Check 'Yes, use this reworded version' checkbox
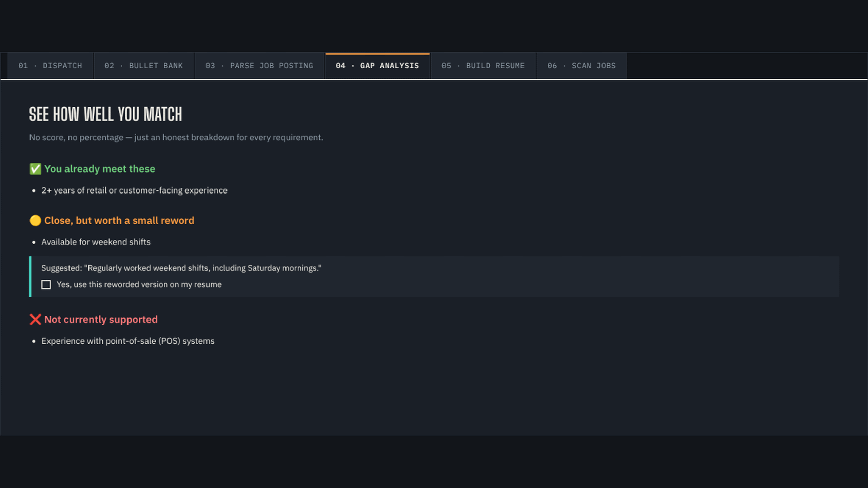This screenshot has width=868, height=488. tap(46, 285)
